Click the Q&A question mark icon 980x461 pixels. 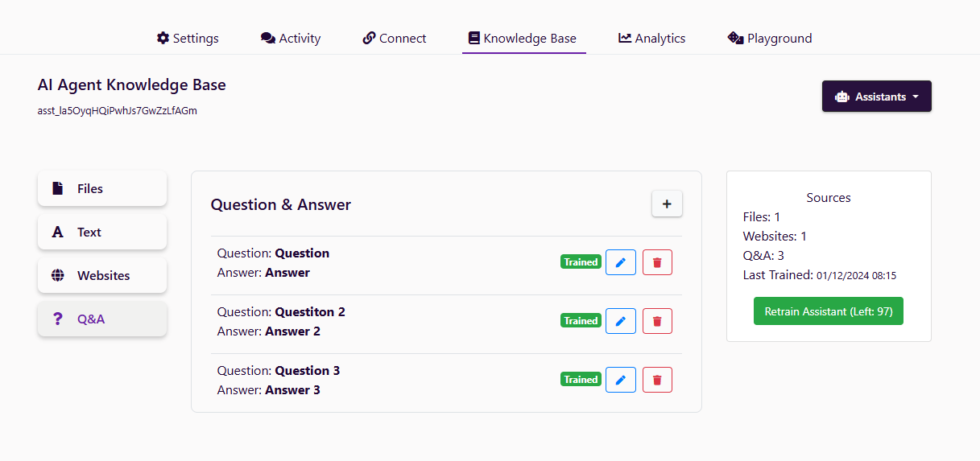tap(57, 319)
